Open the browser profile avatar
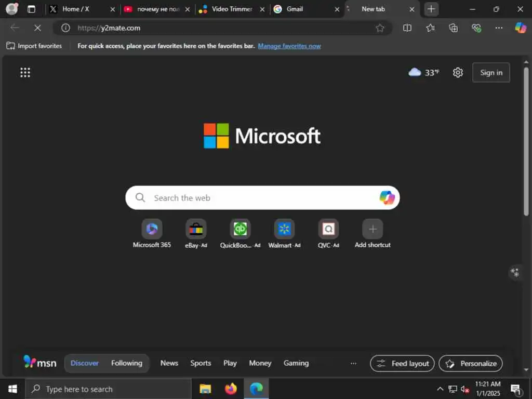The width and height of the screenshot is (532, 399). [x=12, y=9]
